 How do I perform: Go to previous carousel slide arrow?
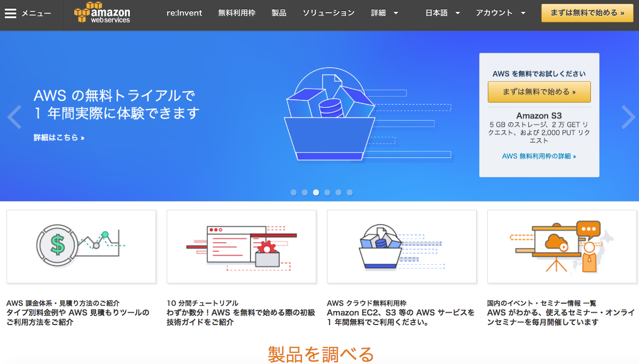tap(14, 117)
